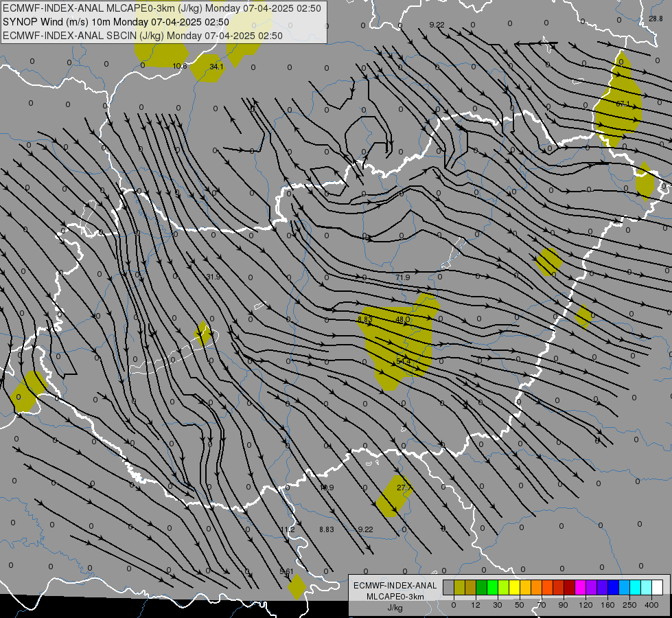Click the map value 28.8
The height and width of the screenshot is (618, 672).
tap(656, 19)
